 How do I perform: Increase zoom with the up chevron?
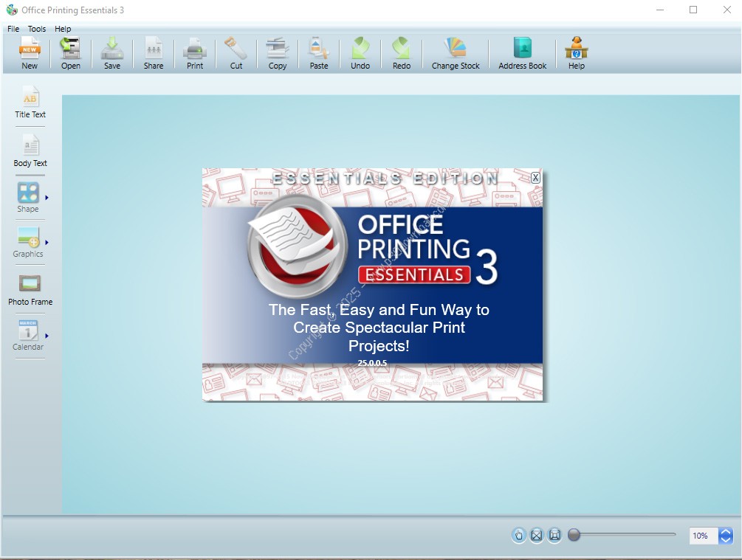point(726,532)
